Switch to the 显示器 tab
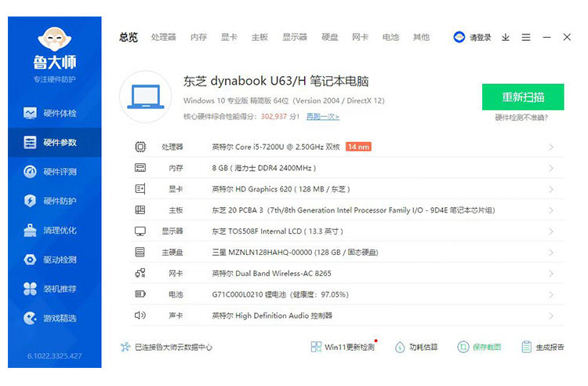The height and width of the screenshot is (386, 588). 295,37
